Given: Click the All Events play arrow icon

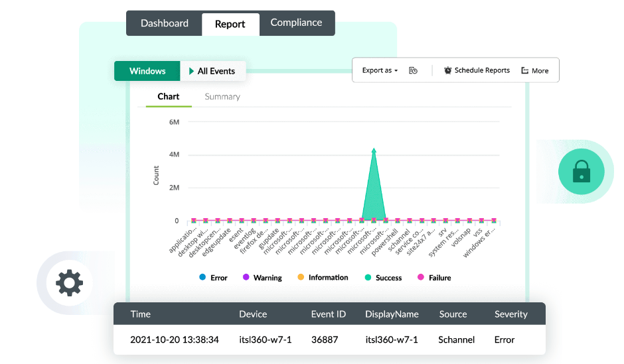Looking at the screenshot, I should point(192,71).
